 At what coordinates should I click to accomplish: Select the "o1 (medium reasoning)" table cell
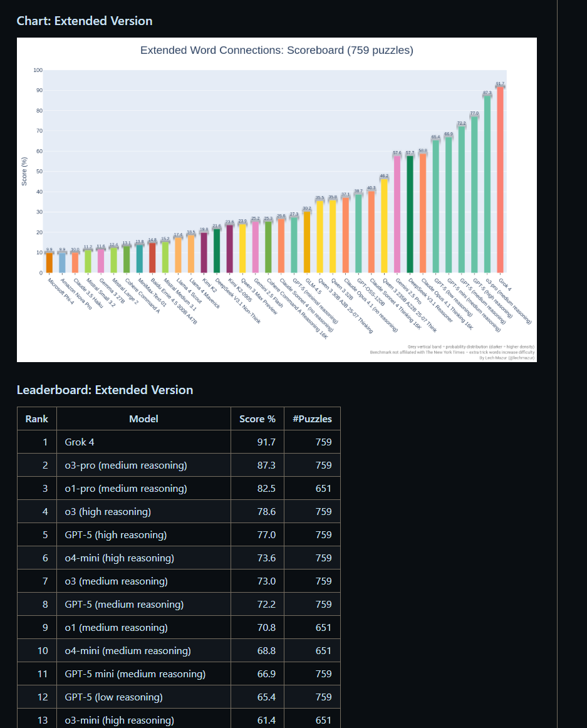[x=143, y=628]
